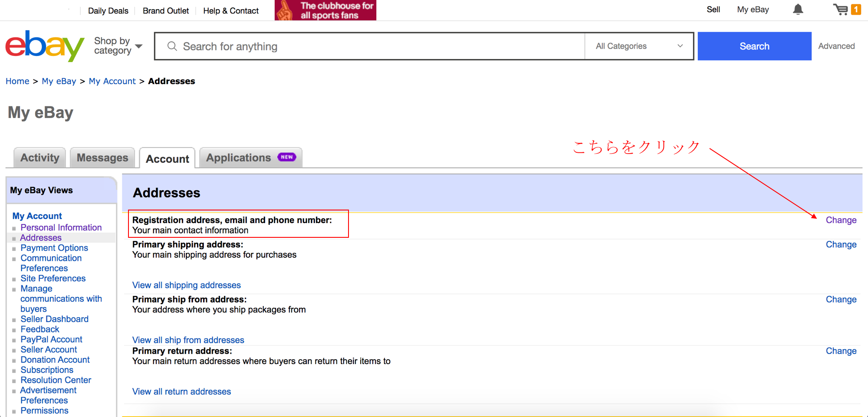Open Resolution Center
Screen dimensions: 868x417
56,380
